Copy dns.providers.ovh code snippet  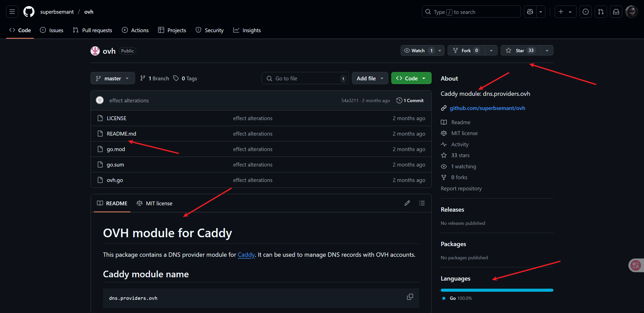tap(410, 297)
